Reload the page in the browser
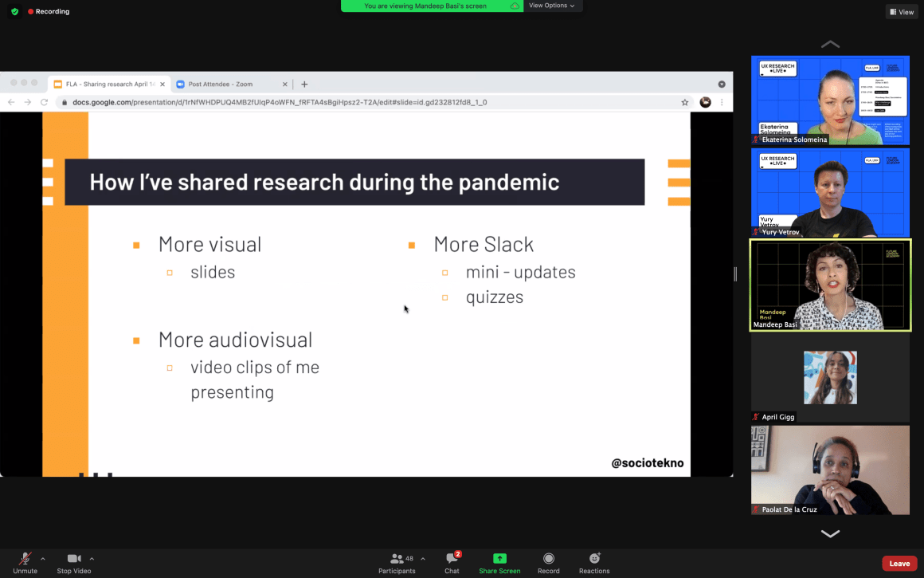The image size is (924, 578). click(x=44, y=102)
